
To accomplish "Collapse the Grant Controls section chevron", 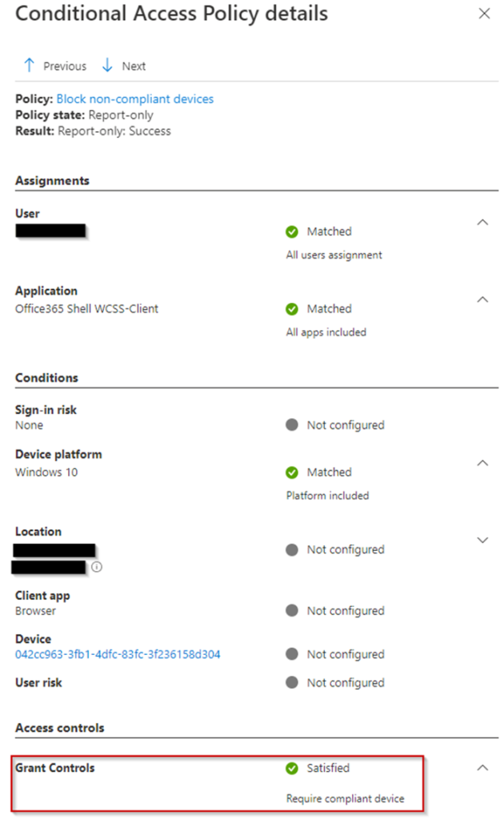I will click(x=482, y=767).
